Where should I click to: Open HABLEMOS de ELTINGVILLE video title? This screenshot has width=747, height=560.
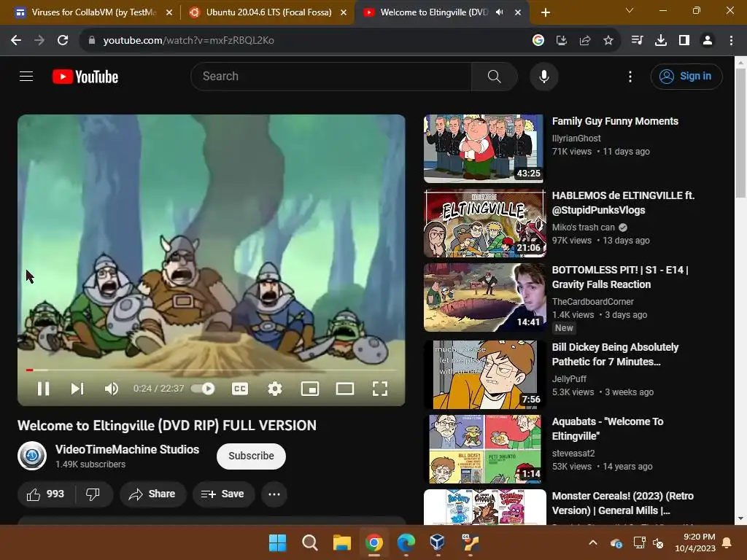click(x=623, y=203)
